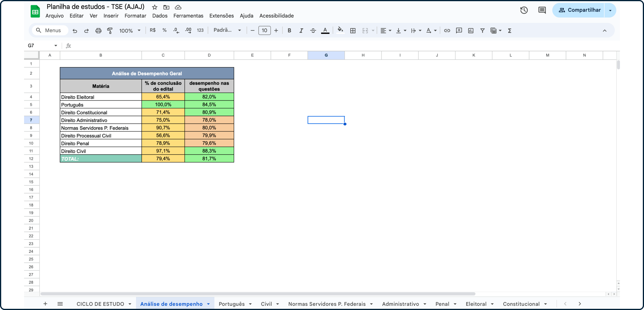644x310 pixels.
Task: Open the functions sigma menu
Action: (x=509, y=31)
